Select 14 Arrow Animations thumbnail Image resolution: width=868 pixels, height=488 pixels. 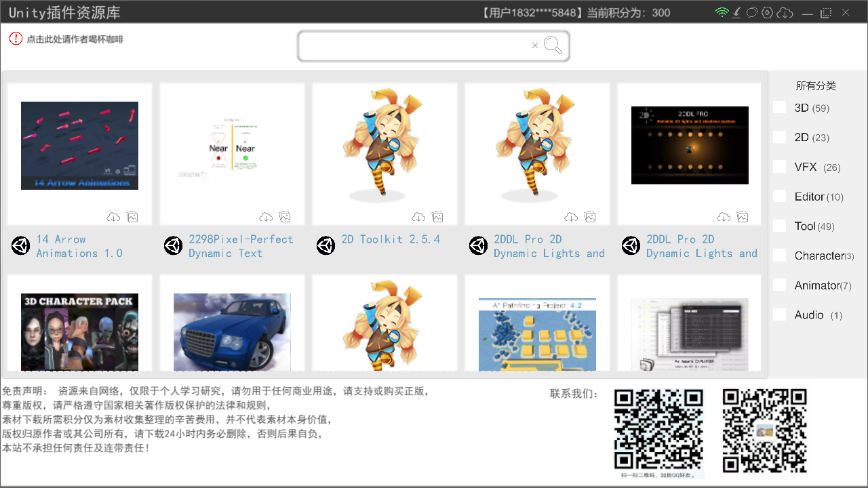(x=79, y=146)
